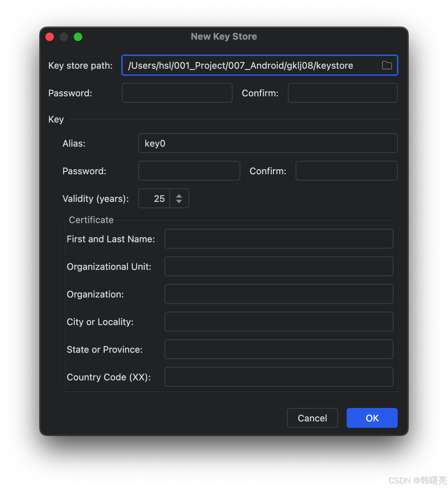Select the Alias field containing key0
The height and width of the screenshot is (488, 448).
(x=268, y=143)
